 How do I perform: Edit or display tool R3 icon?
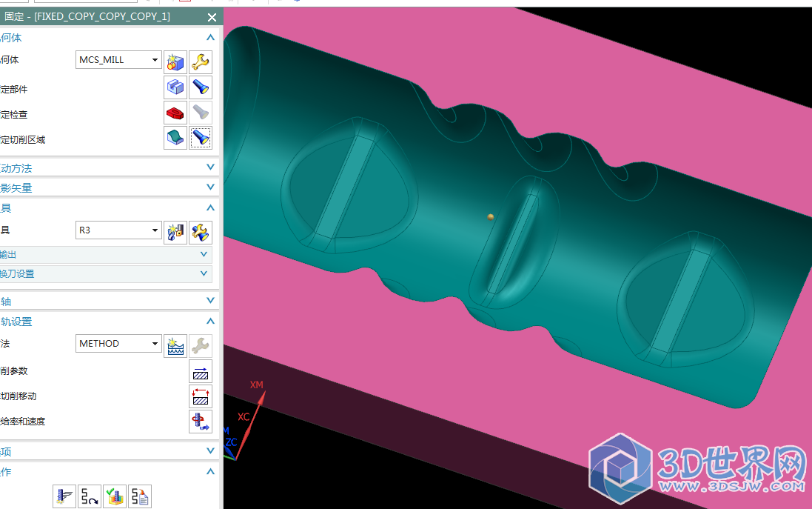coord(201,232)
